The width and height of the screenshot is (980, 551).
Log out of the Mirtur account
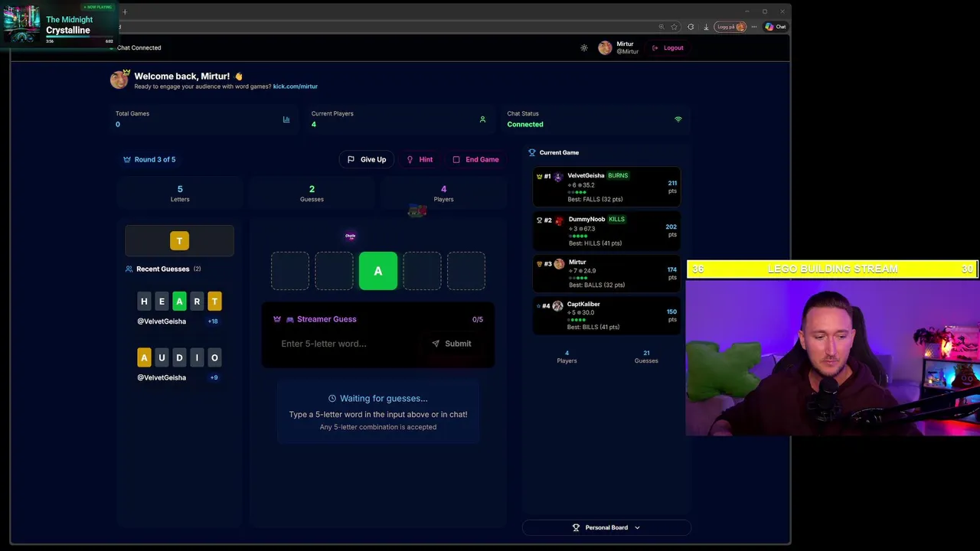[668, 47]
